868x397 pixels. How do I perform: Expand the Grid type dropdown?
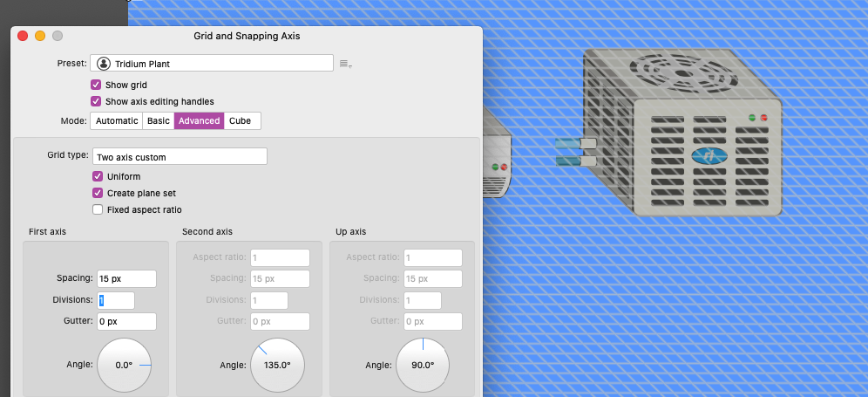[180, 157]
